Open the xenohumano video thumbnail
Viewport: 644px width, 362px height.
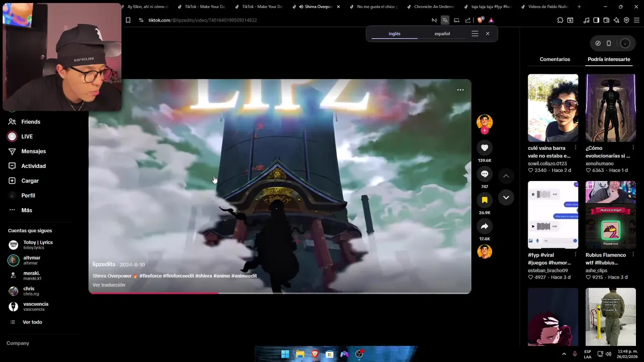[610, 108]
